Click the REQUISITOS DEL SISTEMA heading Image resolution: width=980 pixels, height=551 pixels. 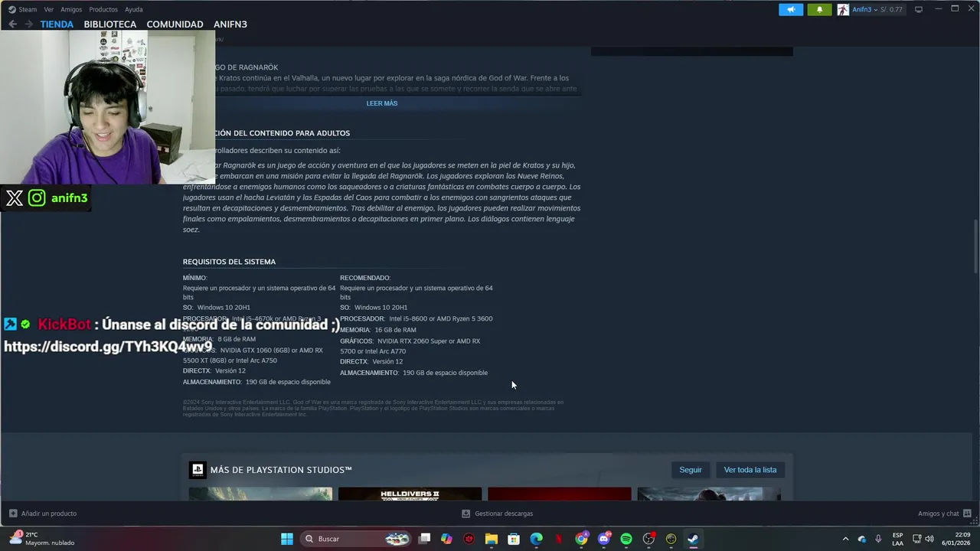coord(229,262)
